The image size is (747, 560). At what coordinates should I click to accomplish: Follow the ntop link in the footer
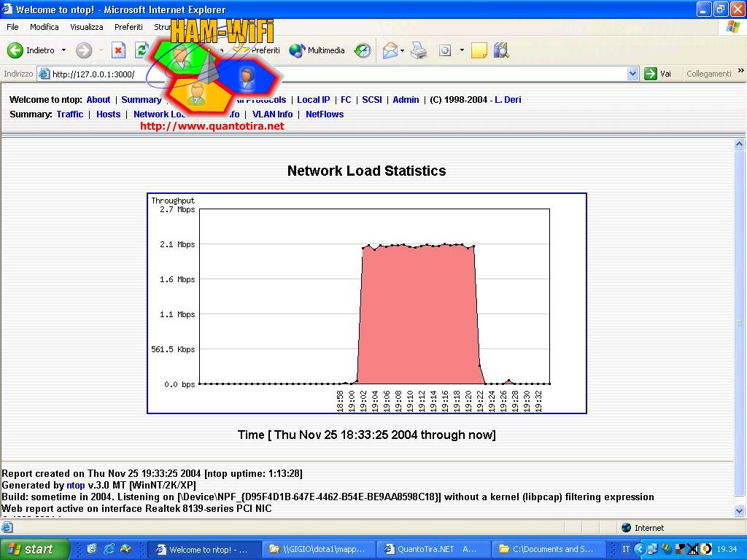pos(75,485)
